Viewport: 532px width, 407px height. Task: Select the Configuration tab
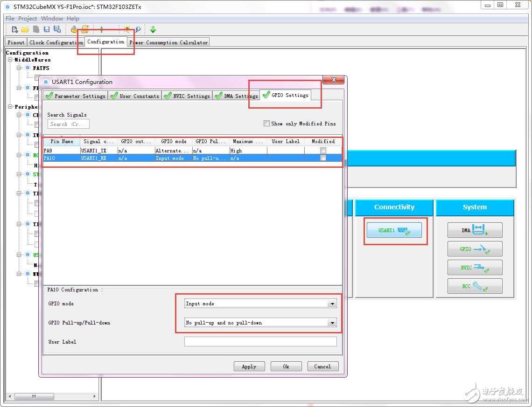point(105,41)
